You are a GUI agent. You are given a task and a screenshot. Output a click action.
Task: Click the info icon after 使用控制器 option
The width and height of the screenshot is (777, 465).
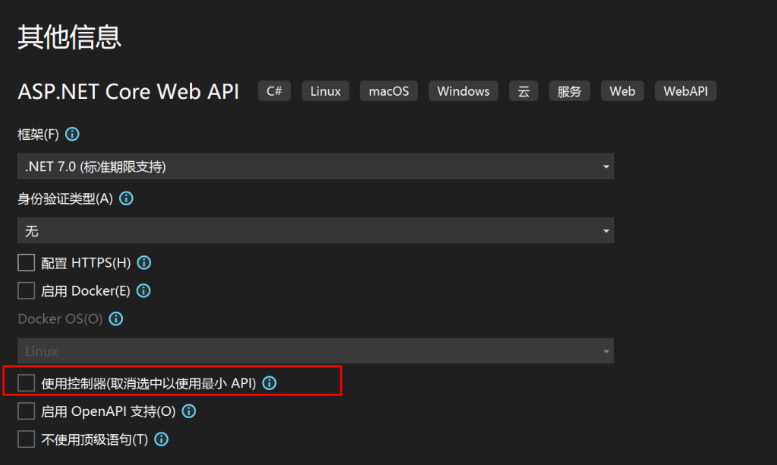[x=269, y=383]
